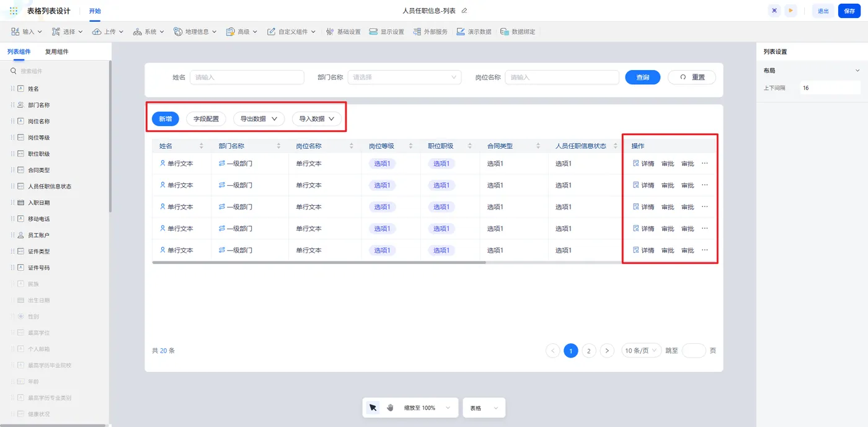Click the 查询 search button

[643, 77]
